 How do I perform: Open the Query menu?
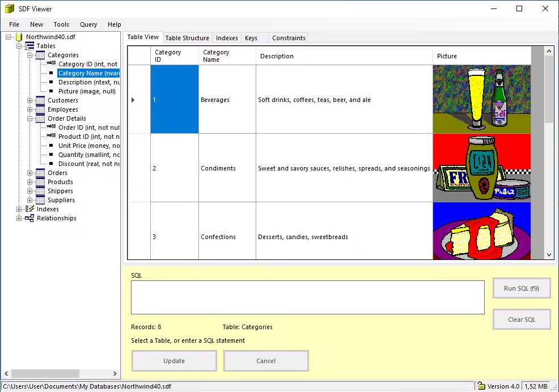coord(88,24)
